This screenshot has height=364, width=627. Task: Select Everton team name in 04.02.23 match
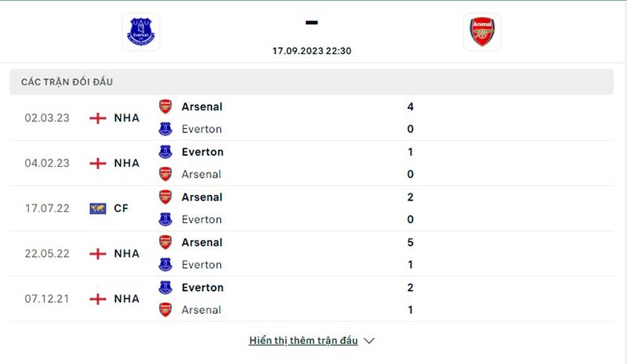tap(202, 152)
